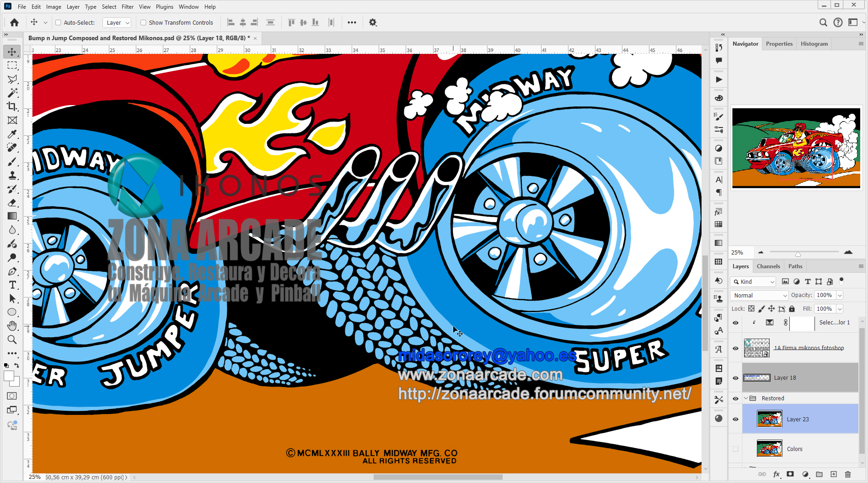Enable the Auto-Select checkbox

tap(58, 22)
